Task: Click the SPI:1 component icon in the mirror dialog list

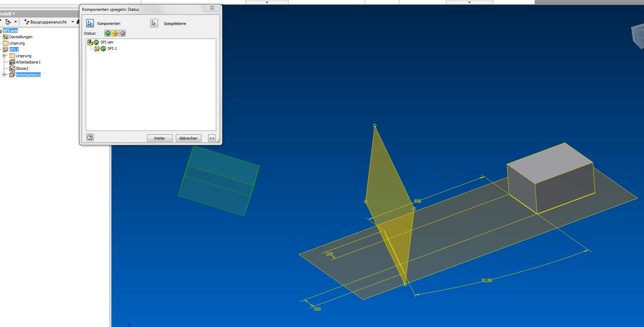Action: [x=97, y=49]
